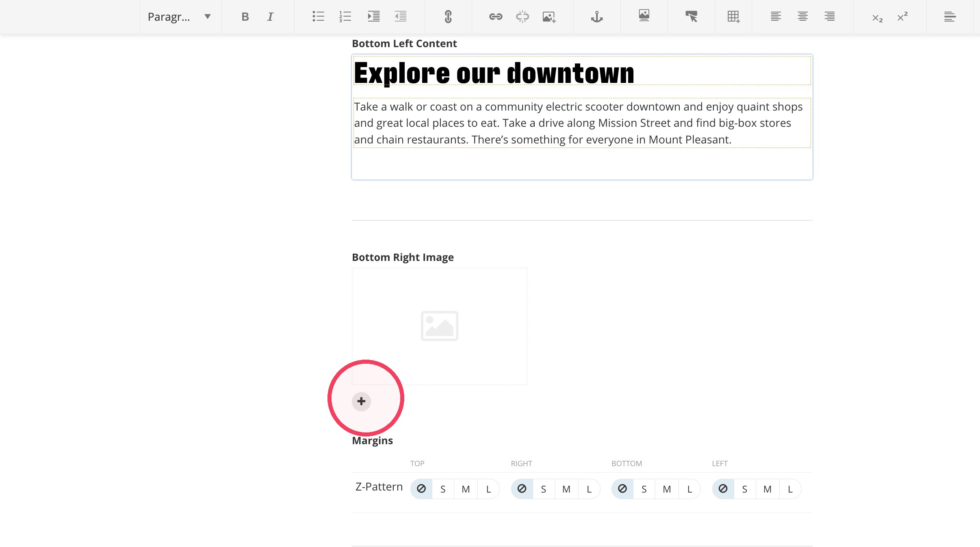Click the Bottom Right Image placeholder
The height and width of the screenshot is (547, 980).
coord(439,326)
